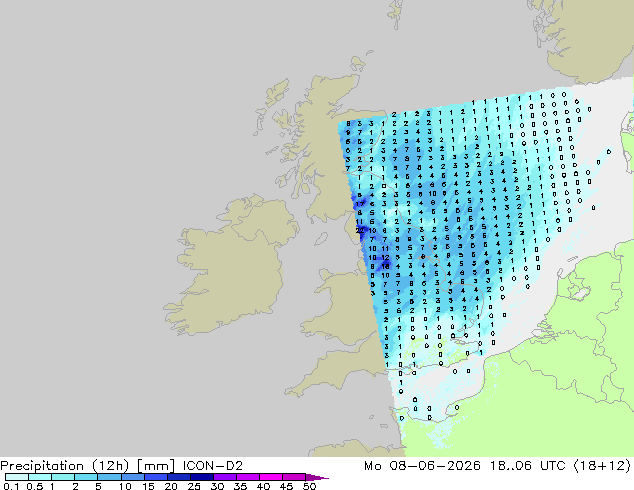This screenshot has height=490, width=634.
Task: Click the 20–25 mm legend swatch
Action: [x=178, y=477]
